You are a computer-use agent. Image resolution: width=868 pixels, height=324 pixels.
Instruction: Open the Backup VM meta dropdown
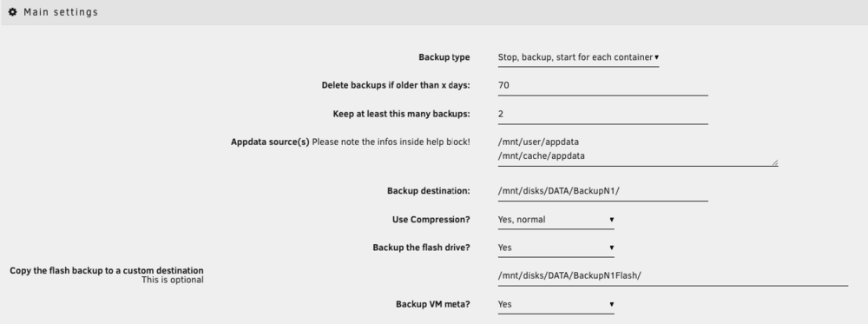(x=556, y=305)
